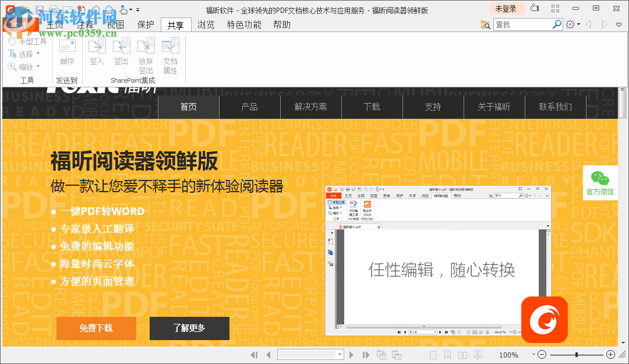Select the Zoom tool (缩放)

click(23, 66)
